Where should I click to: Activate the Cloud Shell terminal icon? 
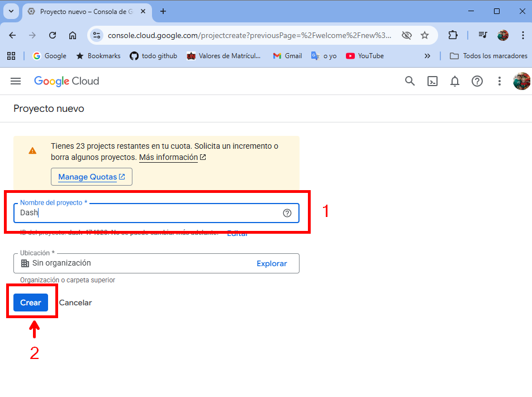tap(433, 81)
